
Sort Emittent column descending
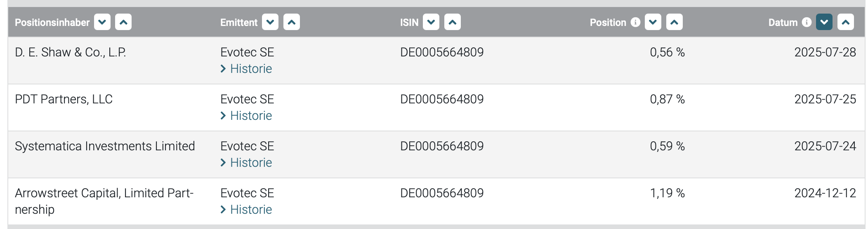[270, 22]
